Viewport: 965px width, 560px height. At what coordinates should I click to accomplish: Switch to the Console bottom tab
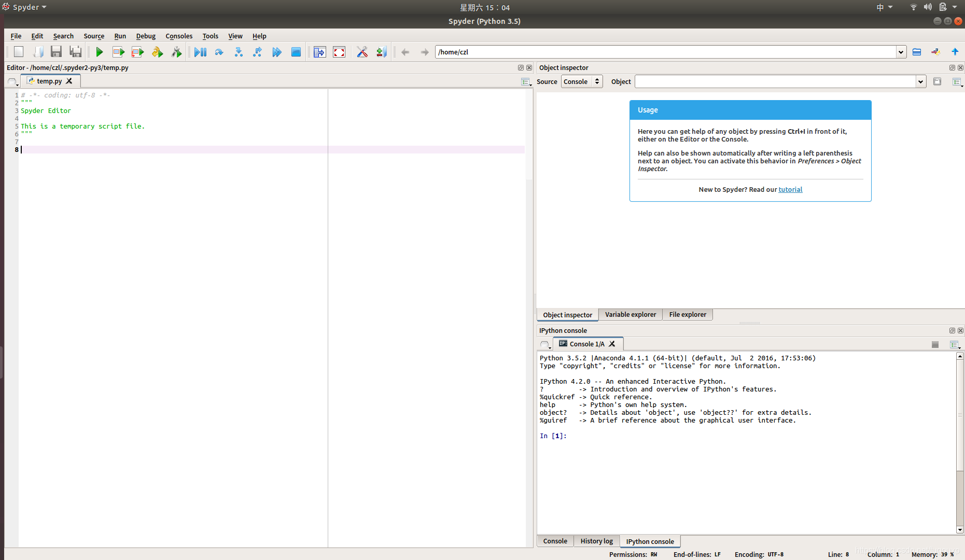coord(555,541)
